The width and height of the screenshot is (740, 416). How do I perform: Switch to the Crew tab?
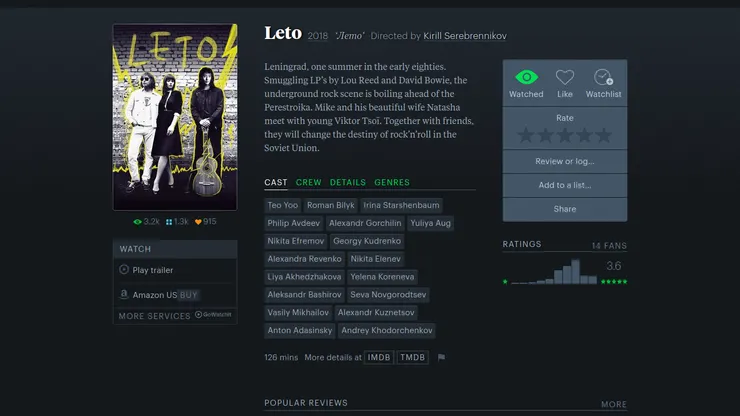pyautogui.click(x=308, y=183)
